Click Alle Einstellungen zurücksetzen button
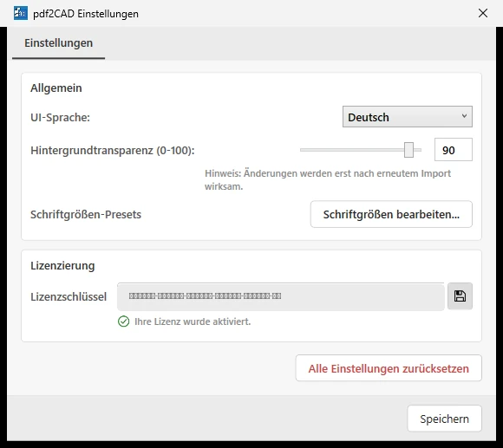Viewport: 503px width, 448px height. tap(389, 368)
